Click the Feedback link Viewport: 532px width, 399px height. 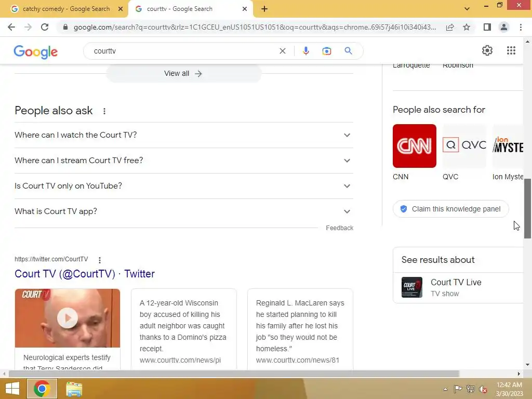coord(339,228)
